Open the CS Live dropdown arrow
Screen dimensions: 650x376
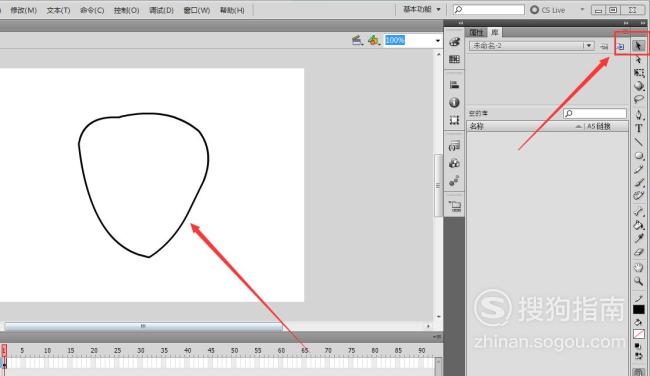pyautogui.click(x=582, y=9)
